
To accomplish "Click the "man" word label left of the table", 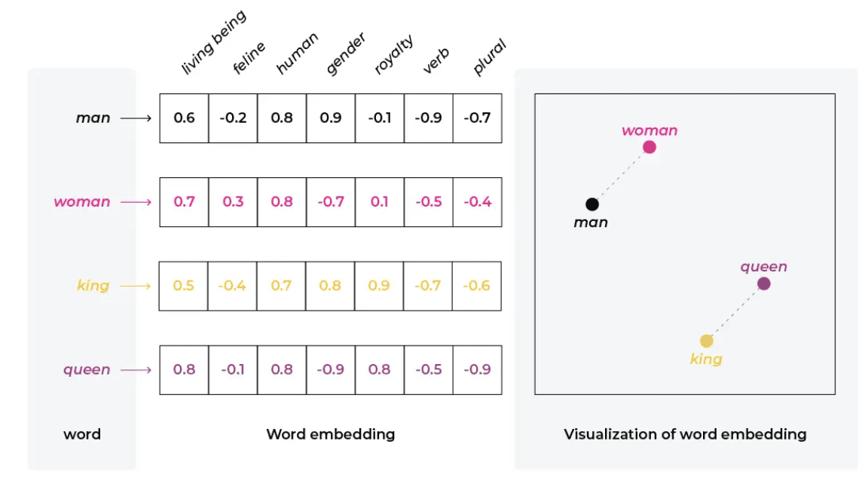I will 93,118.
